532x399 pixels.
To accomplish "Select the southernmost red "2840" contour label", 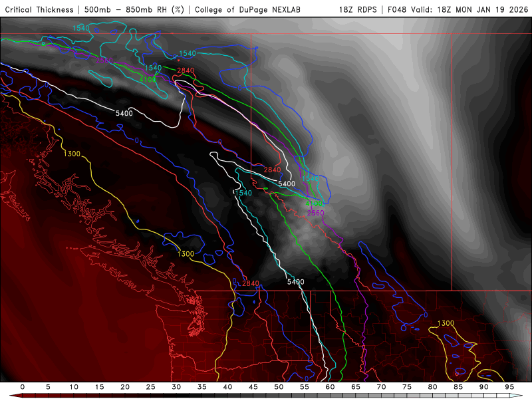I will click(251, 283).
